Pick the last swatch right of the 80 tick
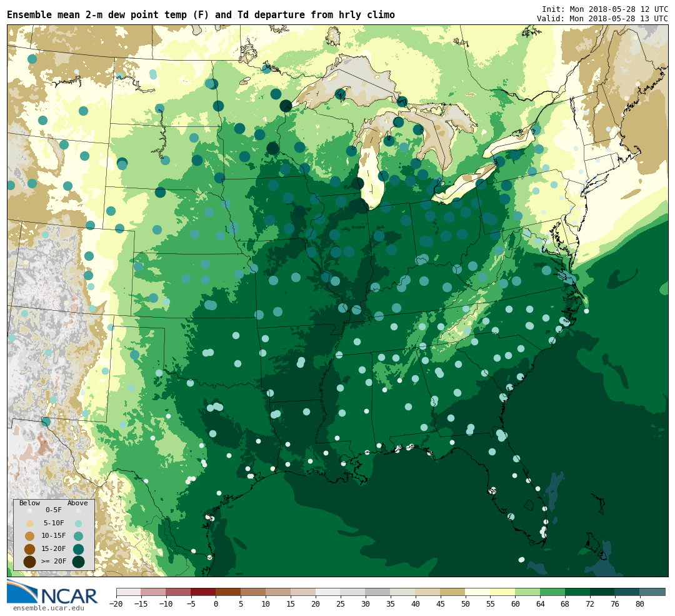 point(652,592)
